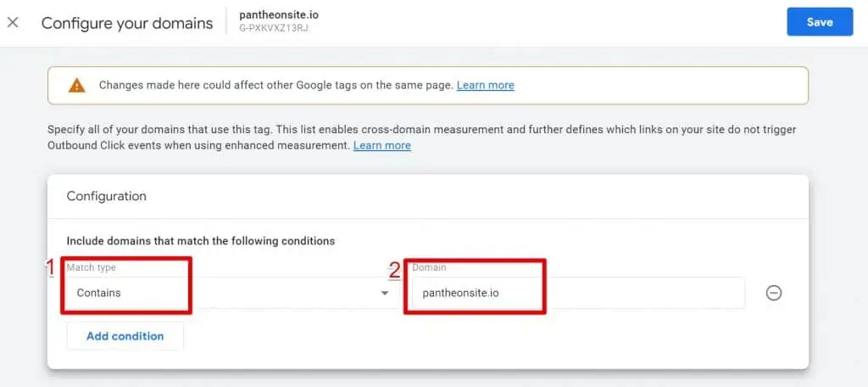This screenshot has height=387, width=868.
Task: Expand the Match type dropdown arrow
Action: pos(385,293)
